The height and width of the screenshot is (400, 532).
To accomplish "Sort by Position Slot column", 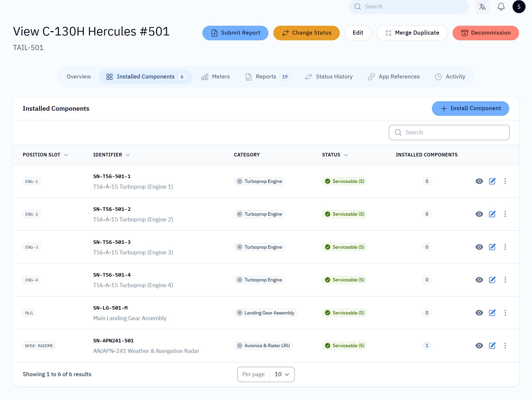I will pyautogui.click(x=45, y=155).
